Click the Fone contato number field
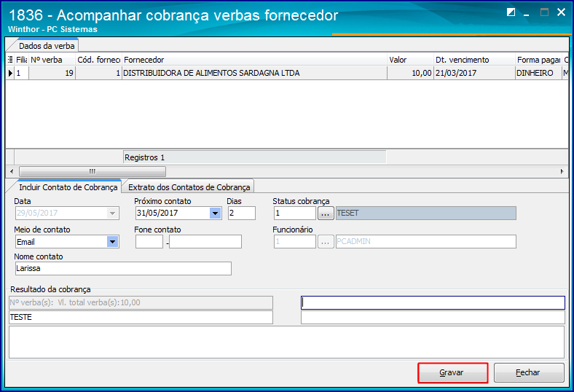This screenshot has width=574, height=392. 205,242
